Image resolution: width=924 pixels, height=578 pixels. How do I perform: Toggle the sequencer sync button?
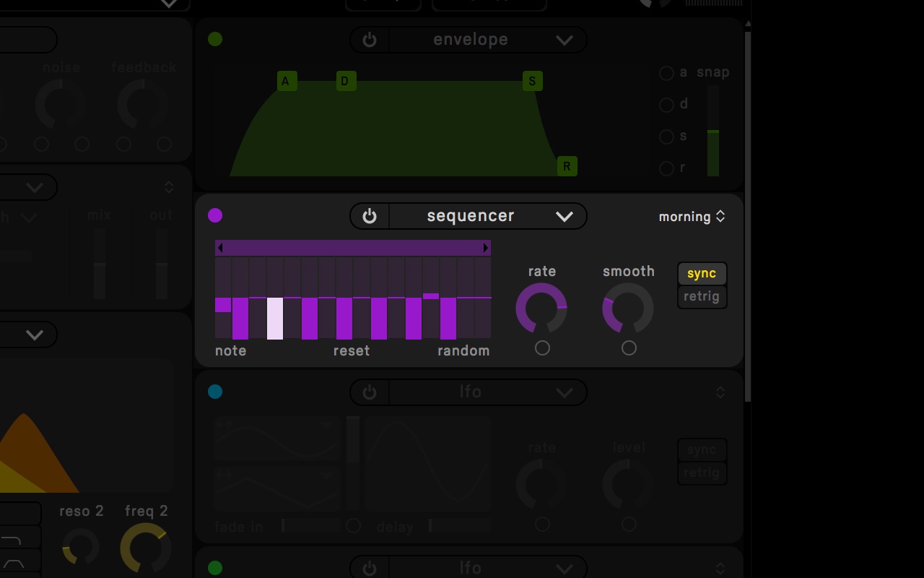click(x=702, y=274)
